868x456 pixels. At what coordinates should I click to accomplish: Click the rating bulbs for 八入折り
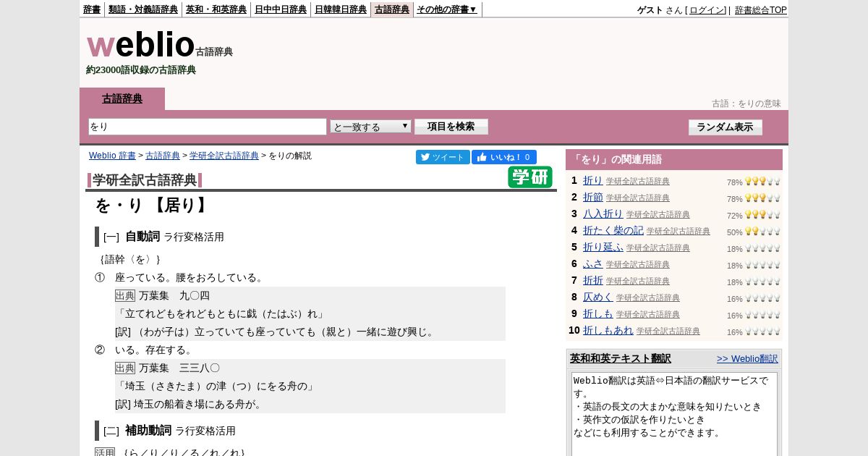click(763, 215)
